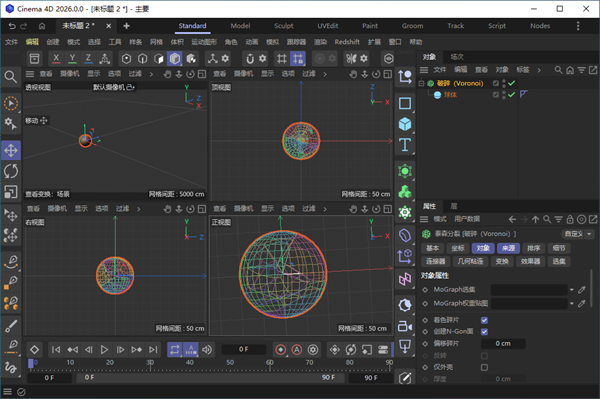Image resolution: width=600 pixels, height=399 pixels.
Task: Add a new project tab with plus
Action: (x=126, y=26)
